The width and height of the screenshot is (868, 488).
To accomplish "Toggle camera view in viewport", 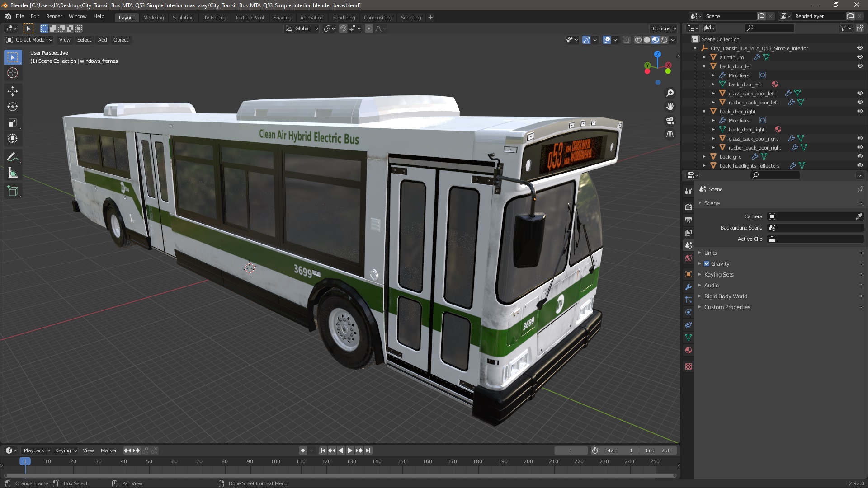I will [x=670, y=121].
